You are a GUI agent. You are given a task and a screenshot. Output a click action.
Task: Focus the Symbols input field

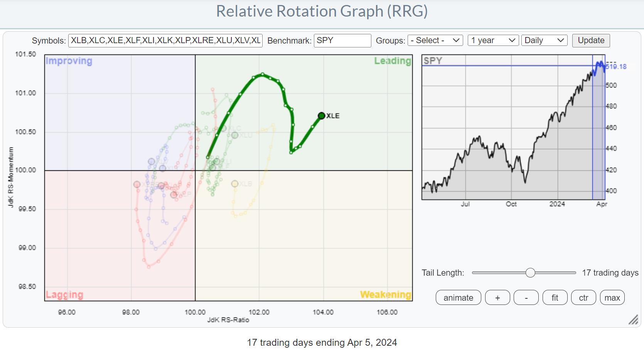point(165,40)
